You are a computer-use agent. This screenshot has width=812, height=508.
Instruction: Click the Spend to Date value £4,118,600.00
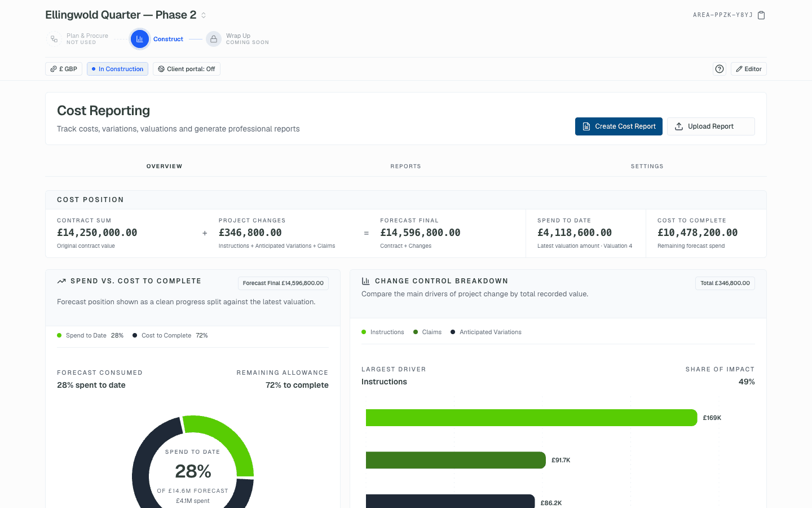pyautogui.click(x=575, y=233)
